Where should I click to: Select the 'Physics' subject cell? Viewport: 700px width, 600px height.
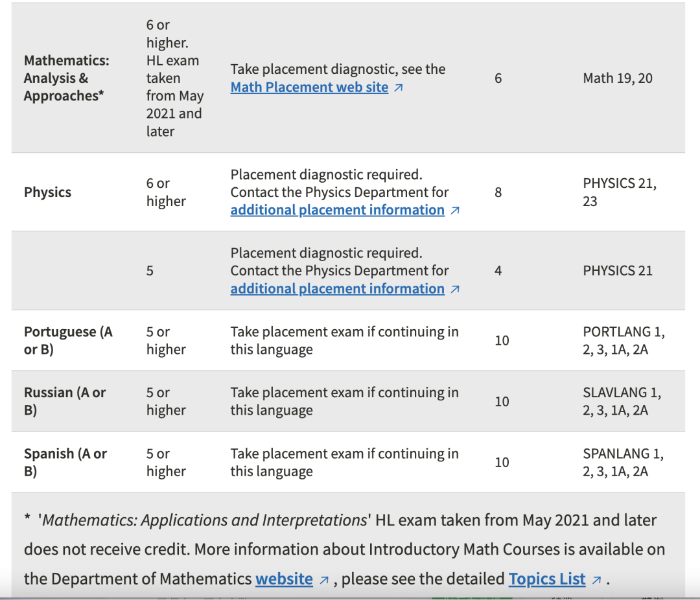48,192
